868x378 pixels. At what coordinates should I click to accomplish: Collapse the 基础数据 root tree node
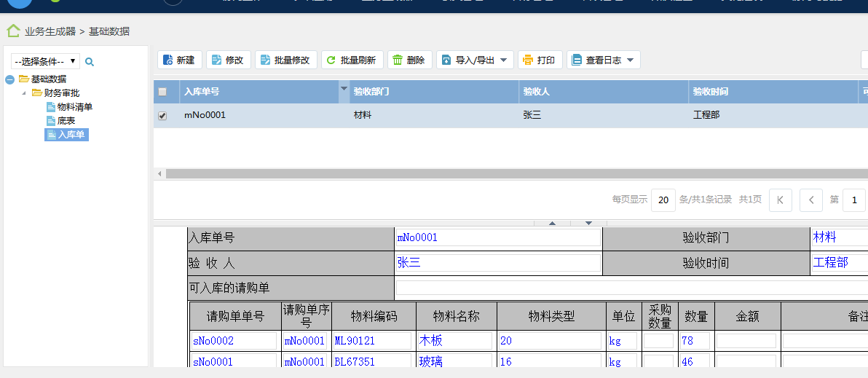tap(10, 79)
